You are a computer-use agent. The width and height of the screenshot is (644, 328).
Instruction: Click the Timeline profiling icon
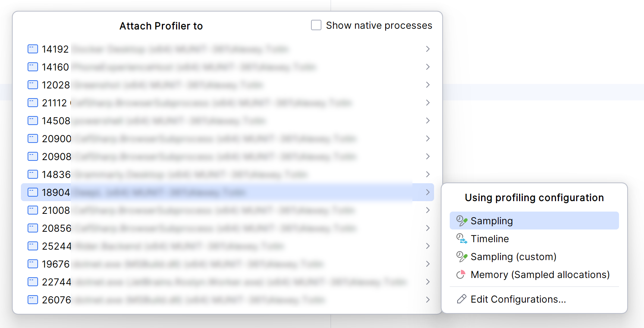[x=462, y=239]
